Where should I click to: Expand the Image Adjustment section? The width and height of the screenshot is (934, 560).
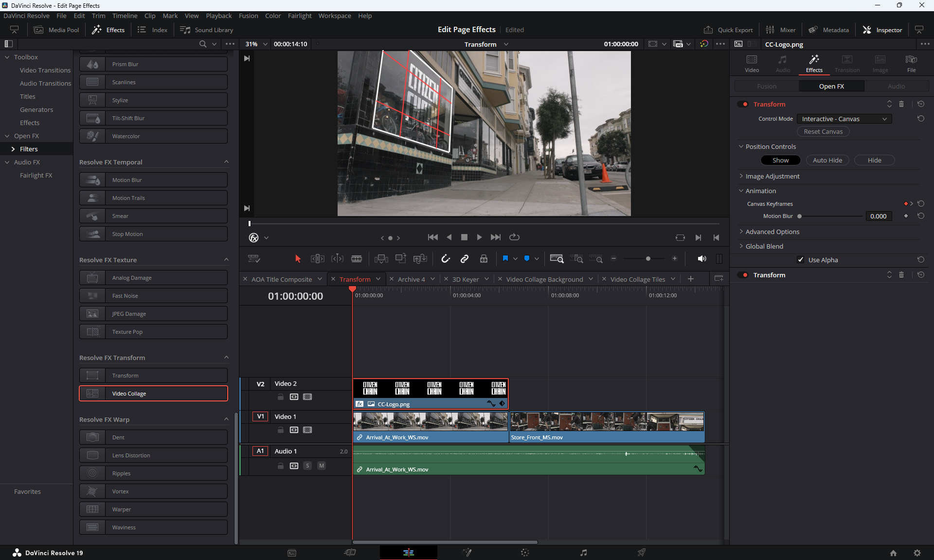pyautogui.click(x=772, y=176)
